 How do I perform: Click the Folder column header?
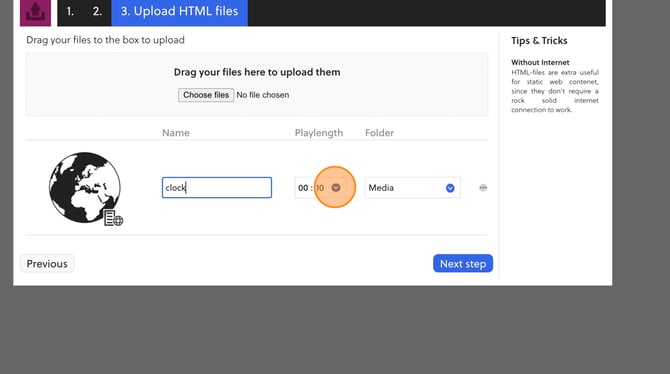379,133
